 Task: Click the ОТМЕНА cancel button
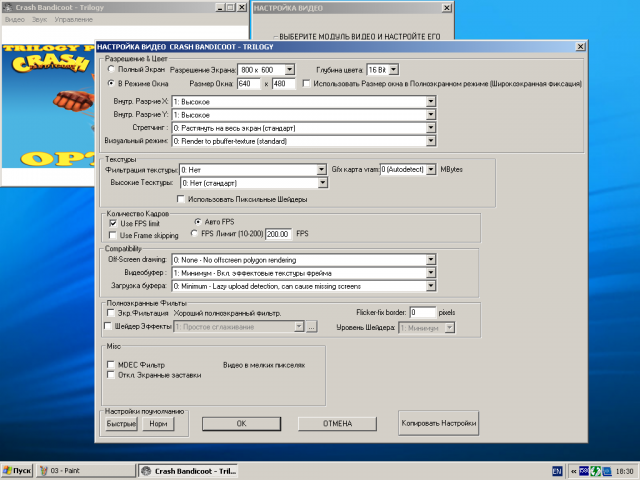point(337,424)
